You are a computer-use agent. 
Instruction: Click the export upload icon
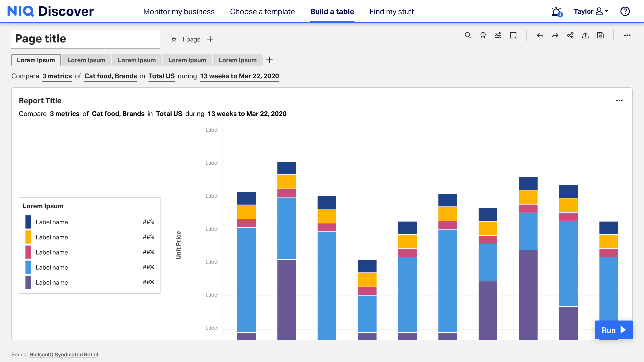[x=585, y=35]
